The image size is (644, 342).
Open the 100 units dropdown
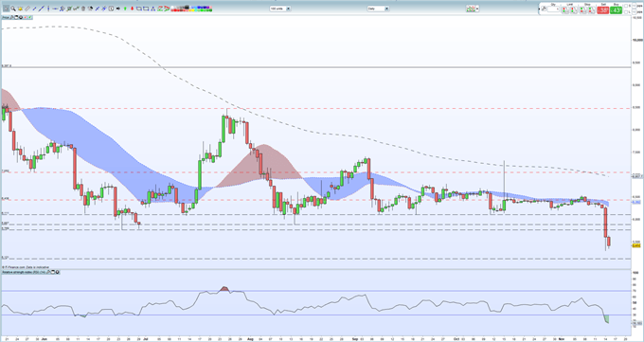(x=280, y=9)
